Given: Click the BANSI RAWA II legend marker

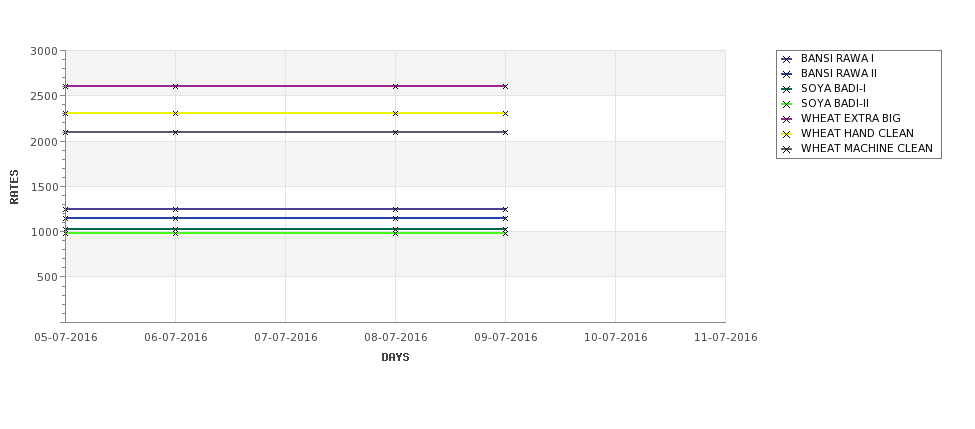Looking at the screenshot, I should coord(787,74).
